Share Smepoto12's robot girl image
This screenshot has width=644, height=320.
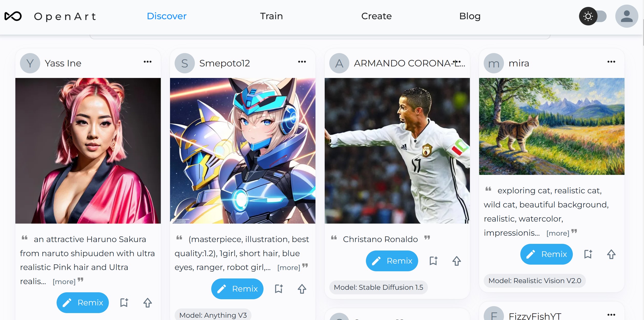coord(302,289)
